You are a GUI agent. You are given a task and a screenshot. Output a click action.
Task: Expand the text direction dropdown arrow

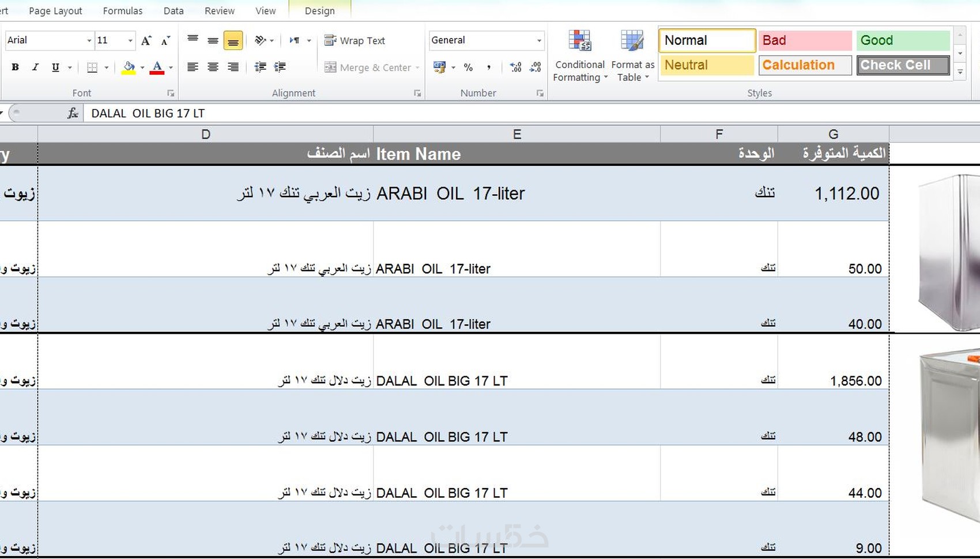[x=309, y=40]
